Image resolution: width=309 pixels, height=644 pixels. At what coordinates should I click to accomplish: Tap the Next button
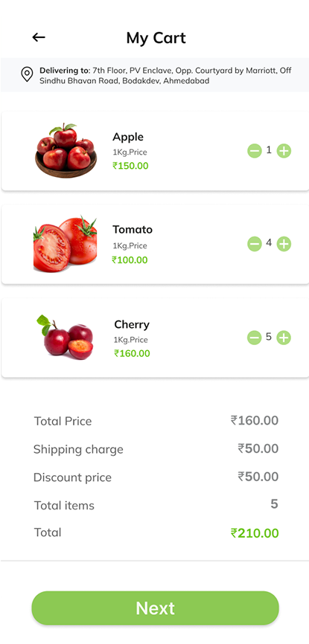coord(155,608)
